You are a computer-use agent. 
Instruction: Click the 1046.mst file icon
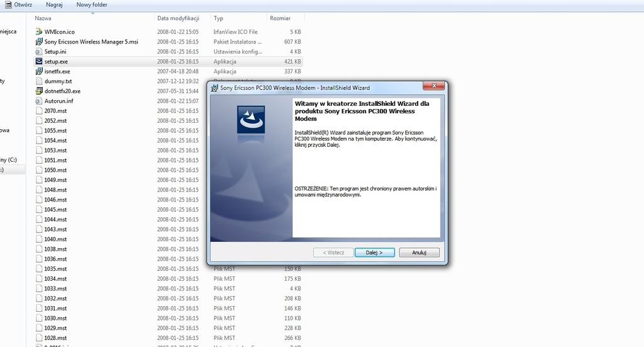coord(38,200)
